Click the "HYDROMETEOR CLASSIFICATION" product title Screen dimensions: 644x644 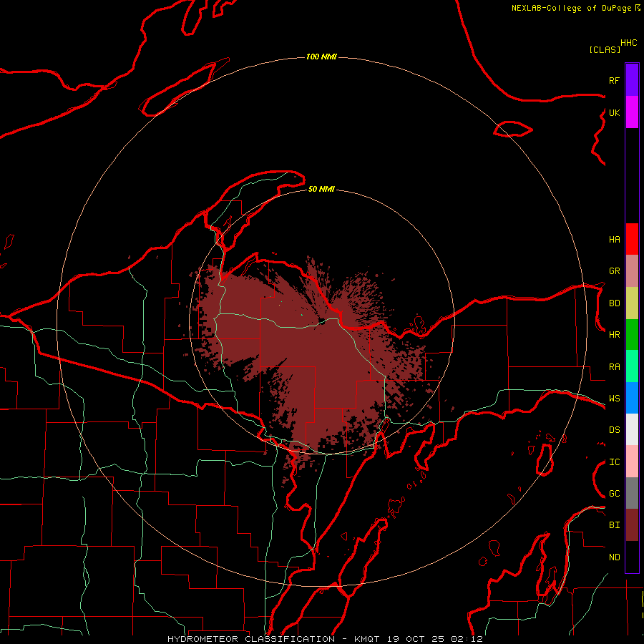coord(251,639)
